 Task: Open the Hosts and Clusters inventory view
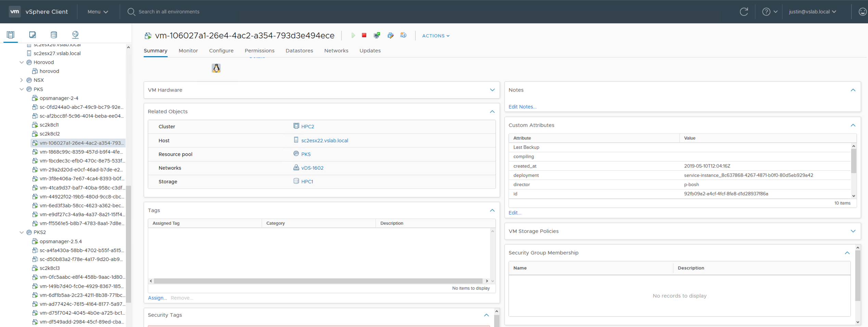pyautogui.click(x=11, y=35)
